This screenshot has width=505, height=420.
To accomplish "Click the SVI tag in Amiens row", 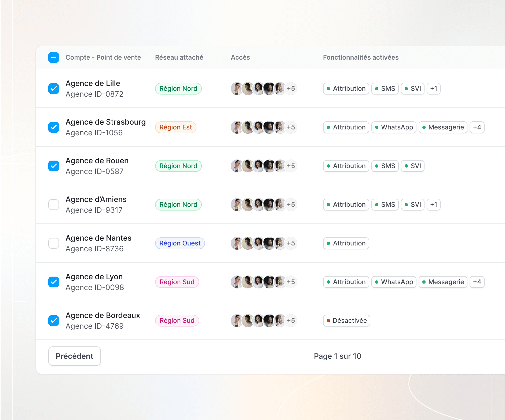I will click(413, 205).
